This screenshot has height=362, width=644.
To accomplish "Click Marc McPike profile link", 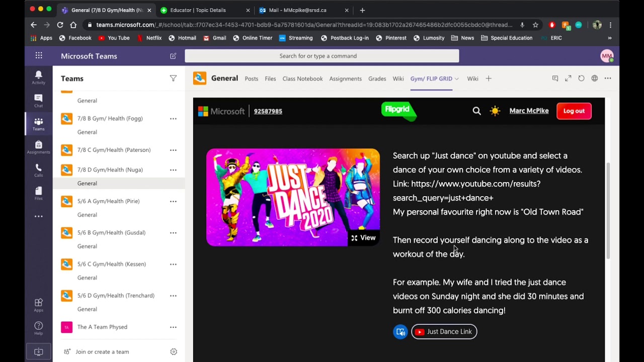I will 529,111.
